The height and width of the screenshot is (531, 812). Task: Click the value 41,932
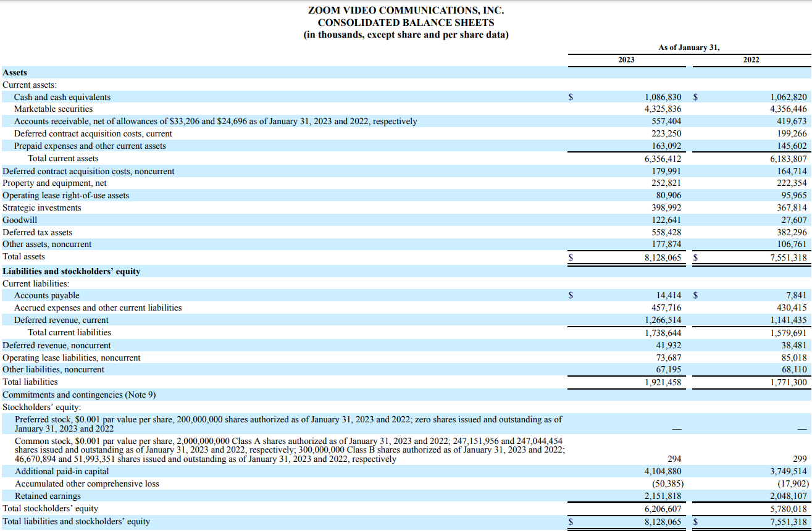[669, 345]
